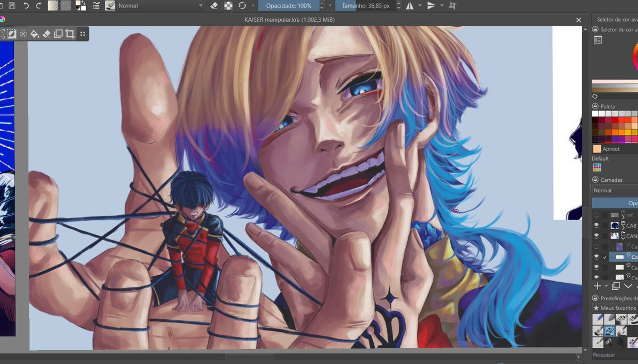Crop to selection icon in floating toolbar
This screenshot has height=364, width=638.
70,33
